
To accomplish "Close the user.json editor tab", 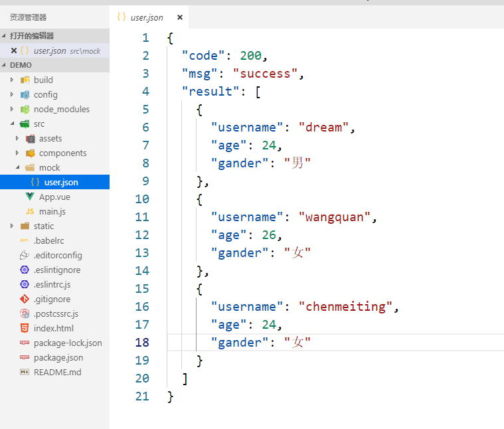I will [x=180, y=18].
